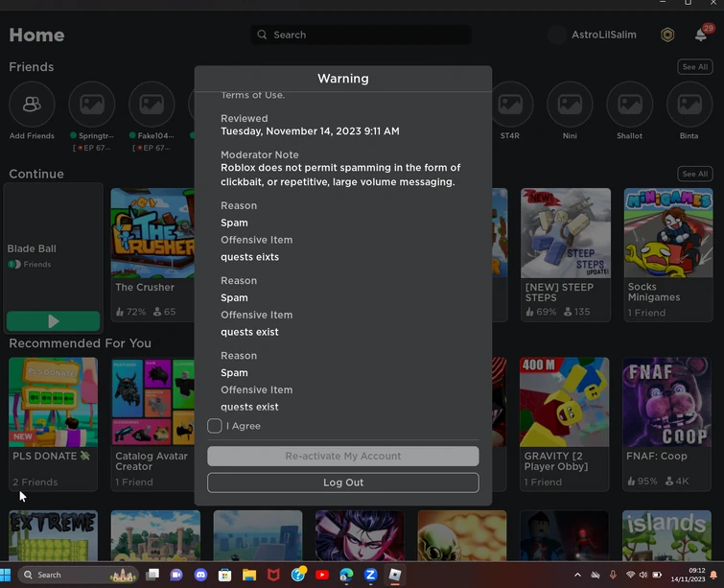Open the STEEP STEPS game thumbnail
Screen dimensions: 724x588
point(565,232)
